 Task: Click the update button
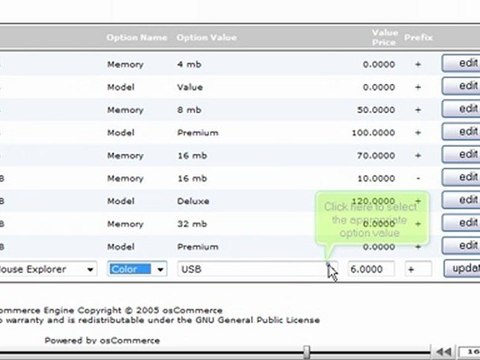point(462,268)
